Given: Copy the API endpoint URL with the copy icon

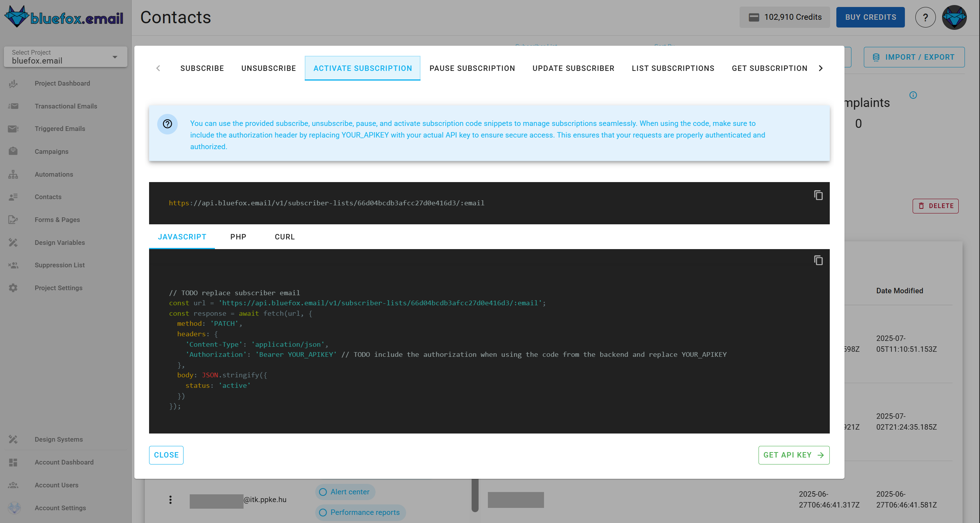Looking at the screenshot, I should click(x=818, y=196).
